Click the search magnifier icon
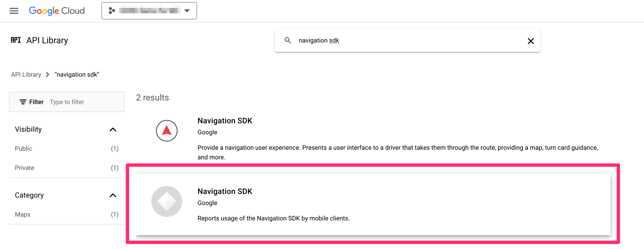 point(288,40)
